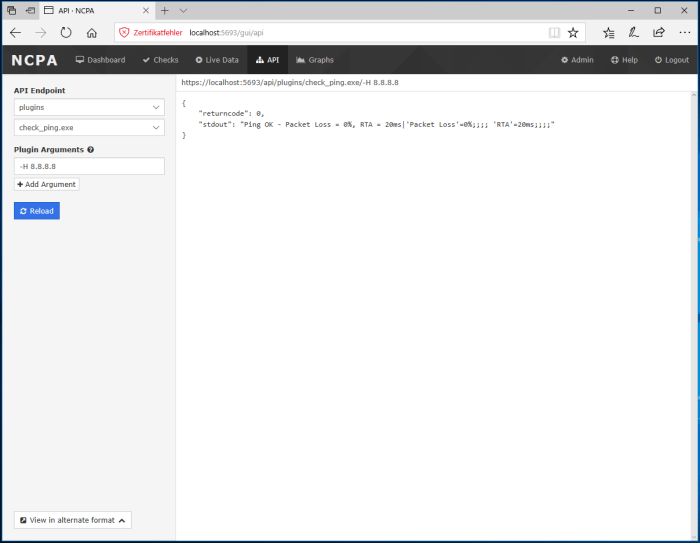Open the favorites hub icon
The image size is (700, 543).
pos(608,33)
